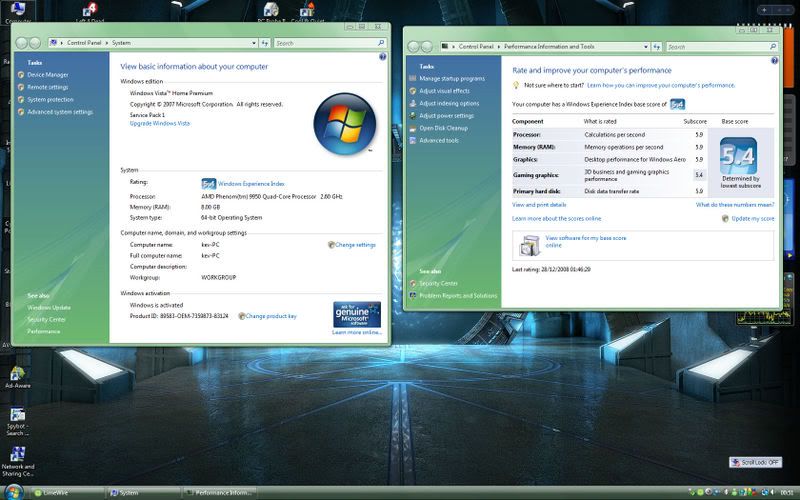Click Control Panel breadcrumb in System window

[x=84, y=43]
